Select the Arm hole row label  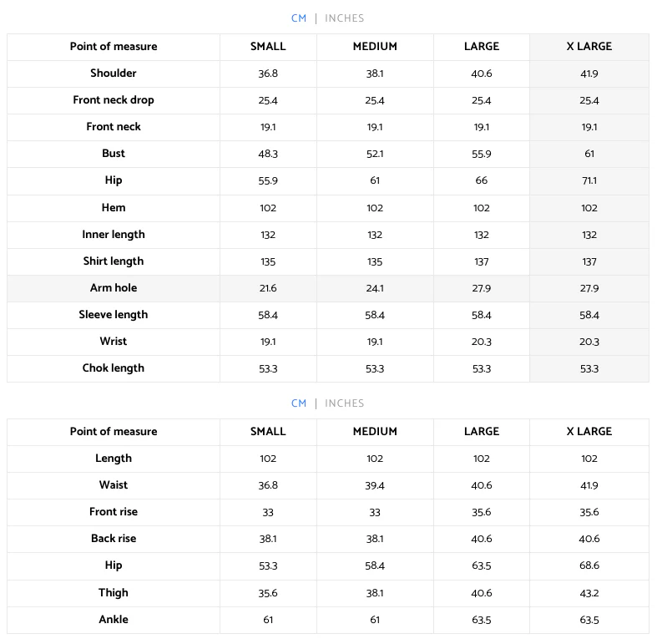(114, 287)
